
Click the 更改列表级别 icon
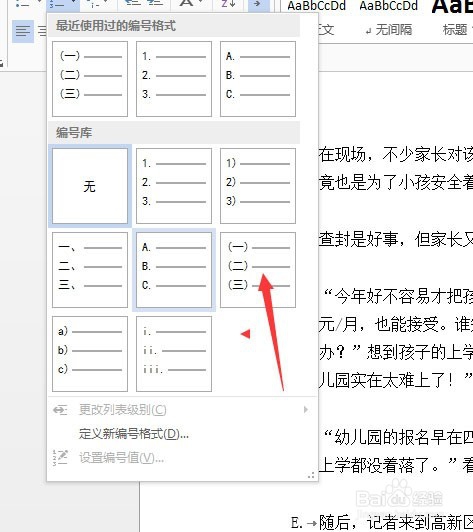coord(60,410)
